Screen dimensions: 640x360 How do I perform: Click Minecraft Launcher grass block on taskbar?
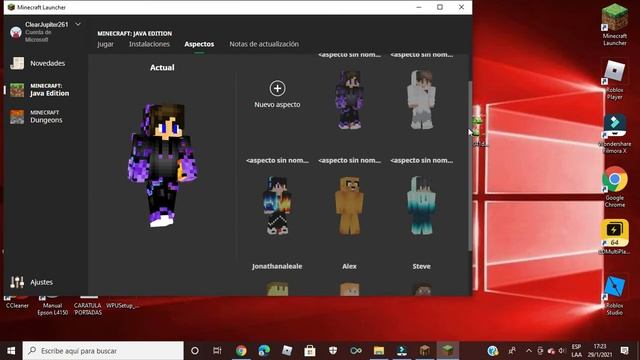pyautogui.click(x=448, y=351)
